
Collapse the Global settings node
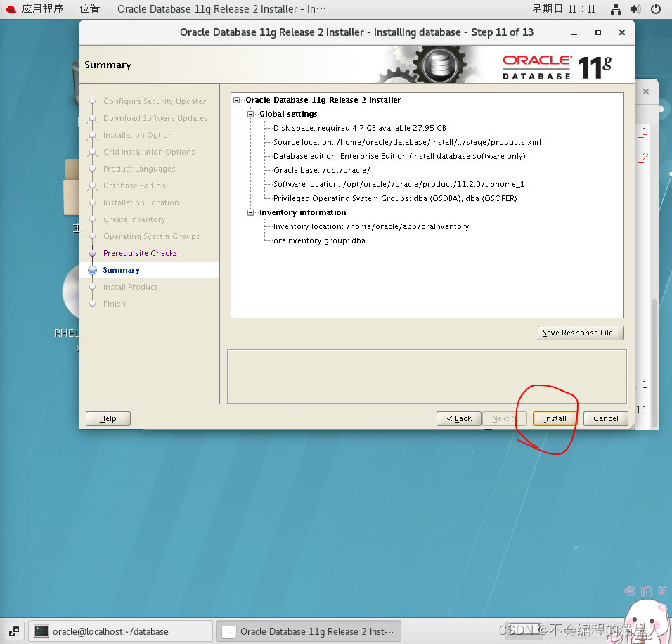click(251, 114)
